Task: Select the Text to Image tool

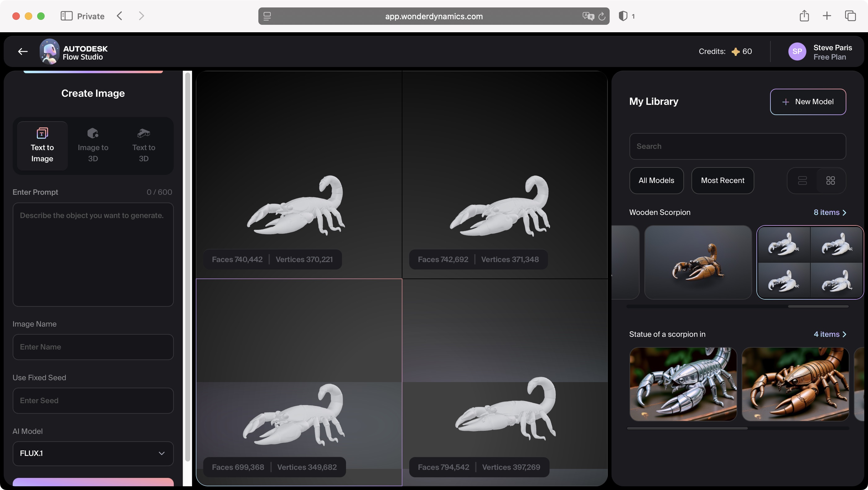Action: point(42,146)
